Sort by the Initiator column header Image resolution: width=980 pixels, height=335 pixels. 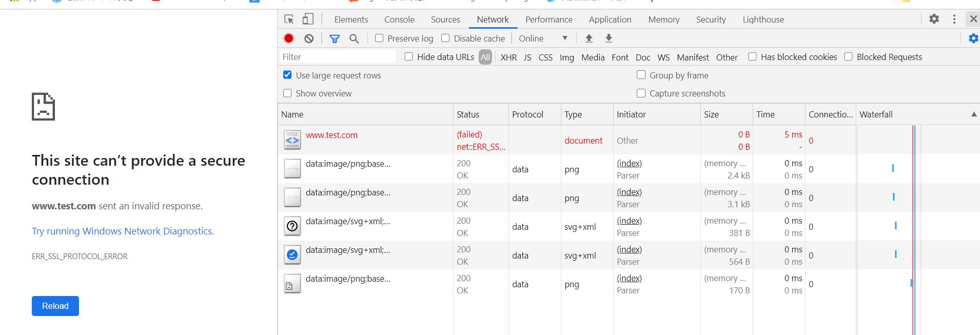tap(657, 114)
